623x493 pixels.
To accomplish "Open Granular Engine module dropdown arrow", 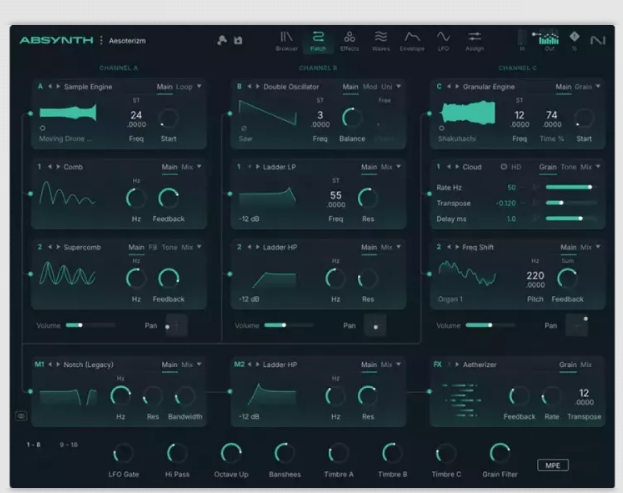I will point(598,86).
